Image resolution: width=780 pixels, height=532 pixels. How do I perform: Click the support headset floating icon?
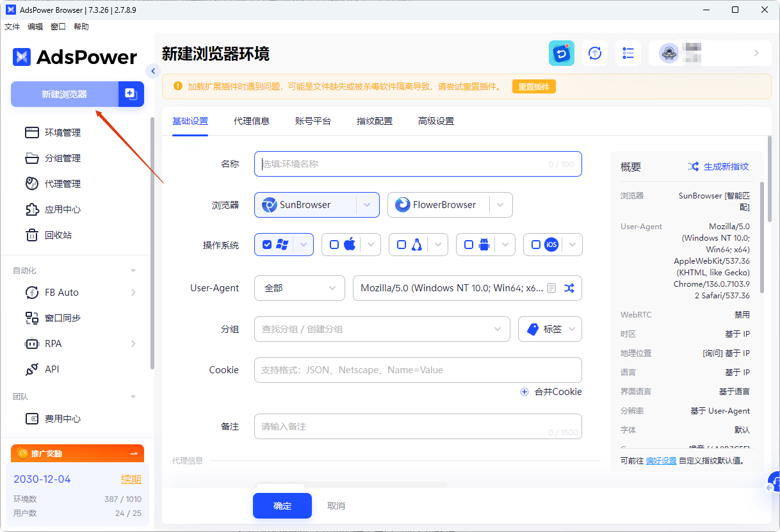click(x=774, y=483)
